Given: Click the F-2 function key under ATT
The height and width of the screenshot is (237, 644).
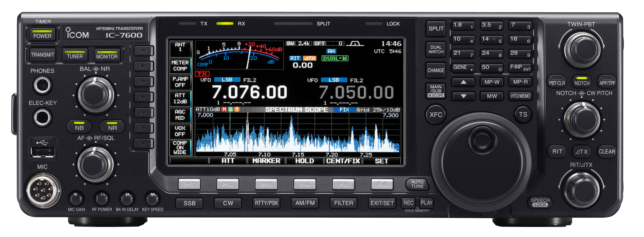Looking at the screenshot, I should (228, 184).
